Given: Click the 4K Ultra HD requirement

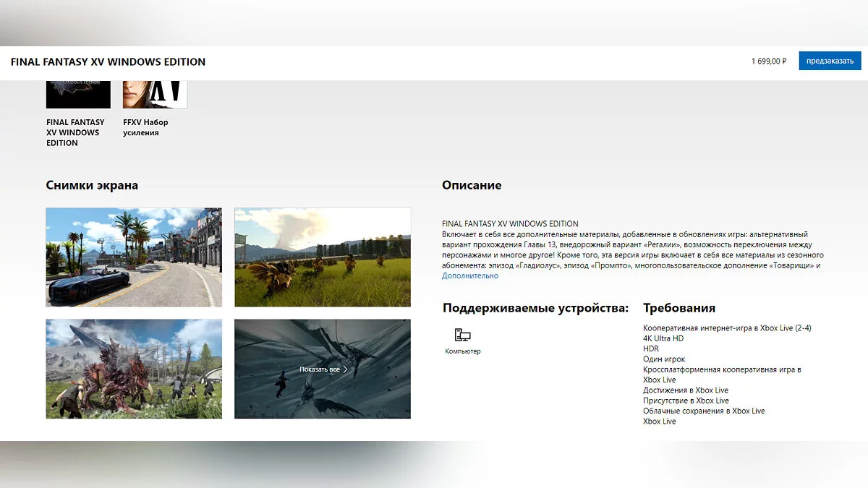Looking at the screenshot, I should pos(663,338).
